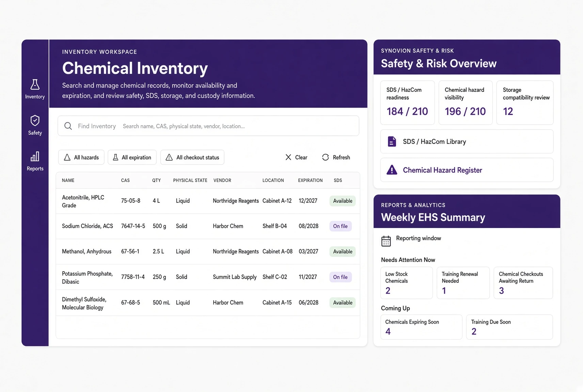
Task: Select the Dimethyl Sulfoxide, Molecular Biology row
Action: 208,303
